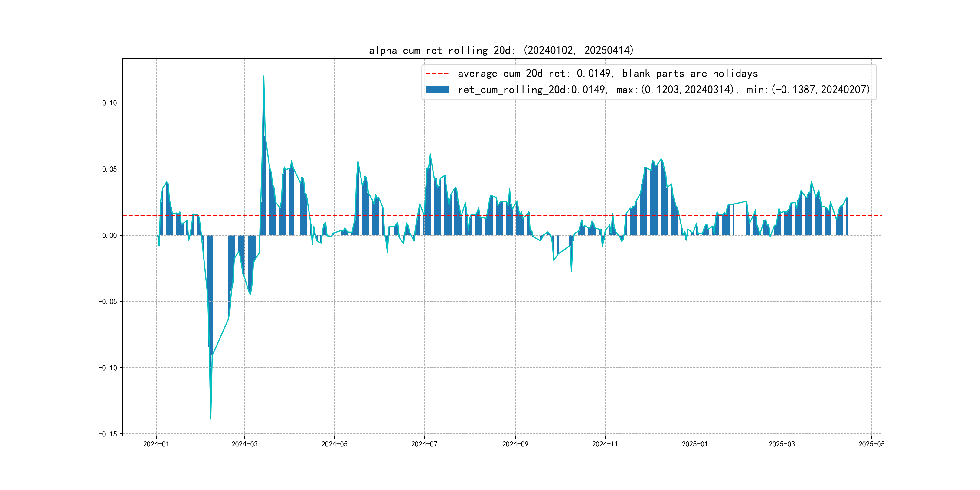
Task: Click the 0.10 y-axis tick label
Action: click(109, 103)
